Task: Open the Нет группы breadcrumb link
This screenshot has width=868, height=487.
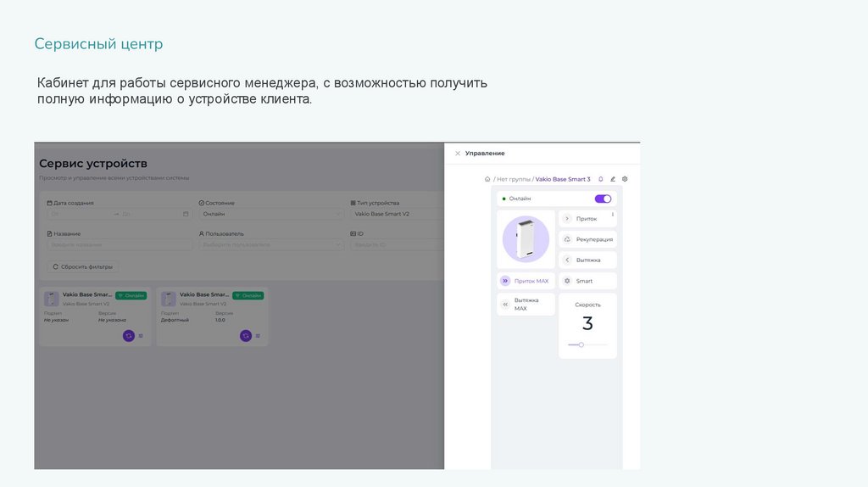Action: [513, 180]
